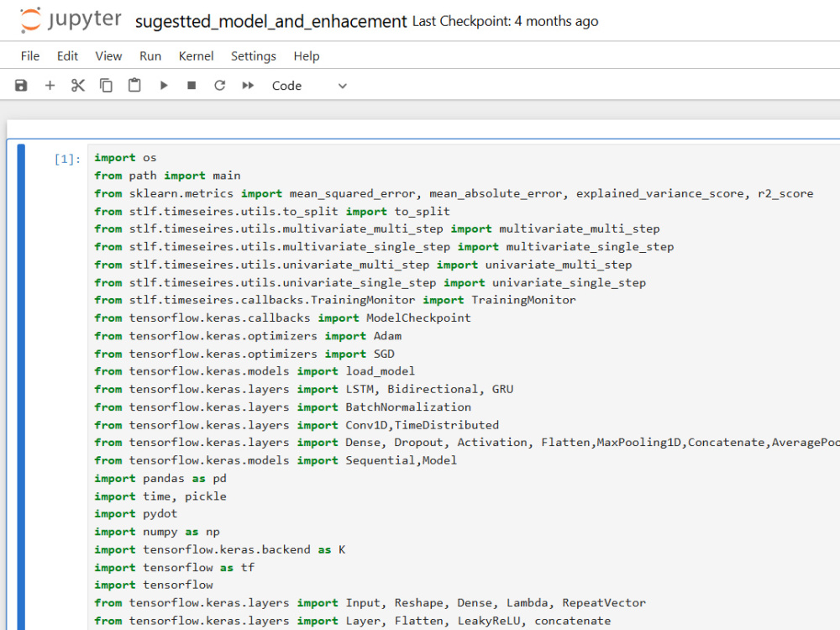Click the 'import pandas as pd' line

pos(160,479)
